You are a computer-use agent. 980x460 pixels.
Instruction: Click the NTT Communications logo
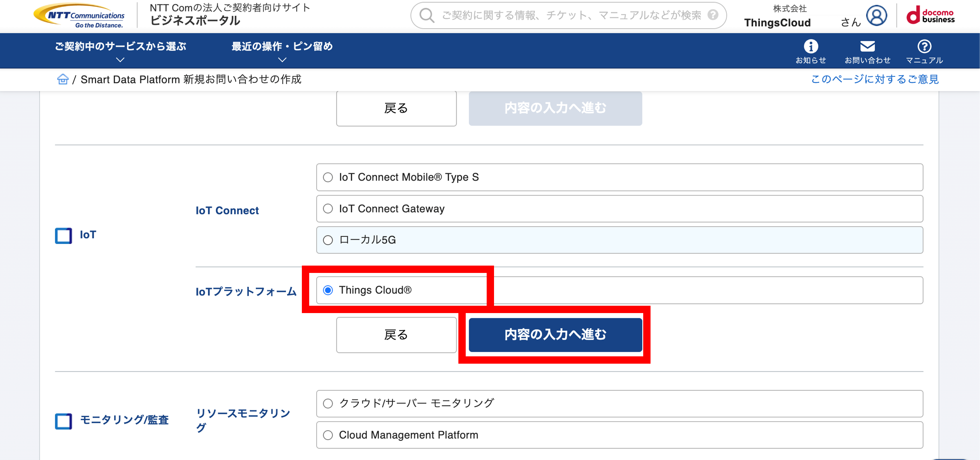tap(79, 16)
